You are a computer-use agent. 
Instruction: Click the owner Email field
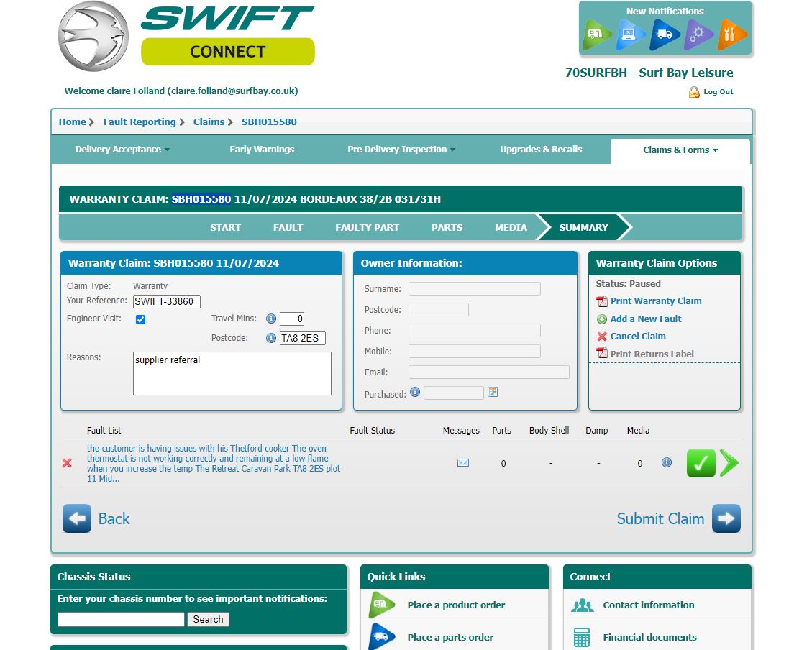[489, 372]
